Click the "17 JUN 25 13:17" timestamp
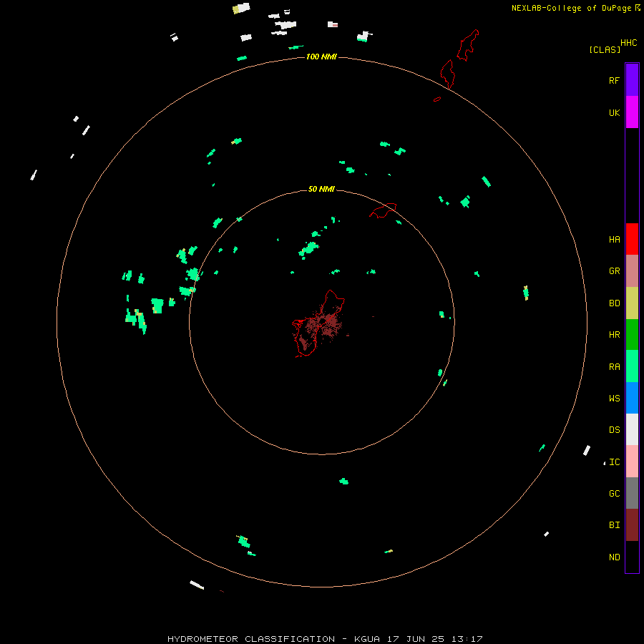644x644 pixels. 434,639
